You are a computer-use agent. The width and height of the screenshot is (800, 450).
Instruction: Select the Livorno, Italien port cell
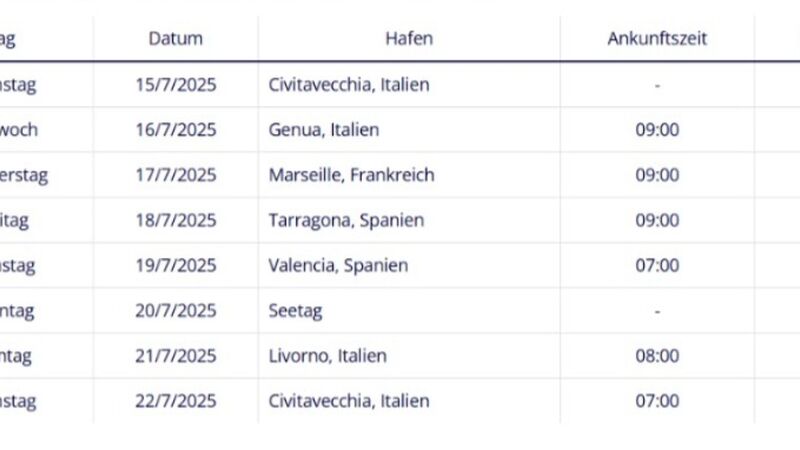(x=328, y=356)
